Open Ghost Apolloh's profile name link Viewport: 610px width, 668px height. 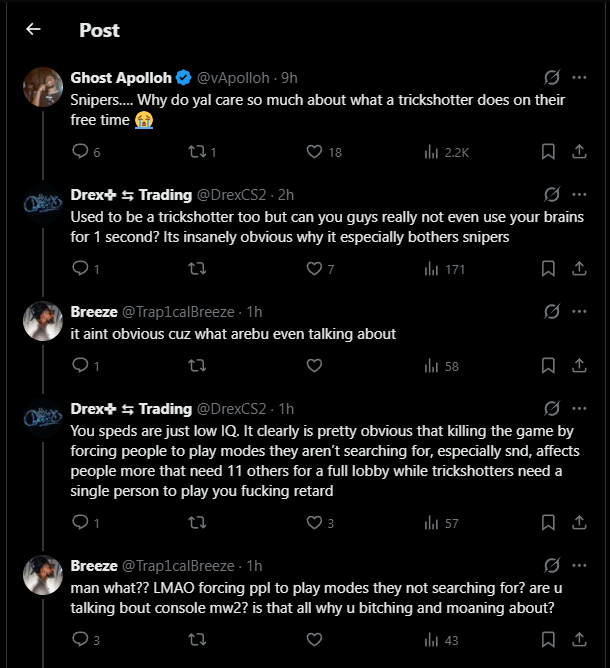click(x=121, y=77)
